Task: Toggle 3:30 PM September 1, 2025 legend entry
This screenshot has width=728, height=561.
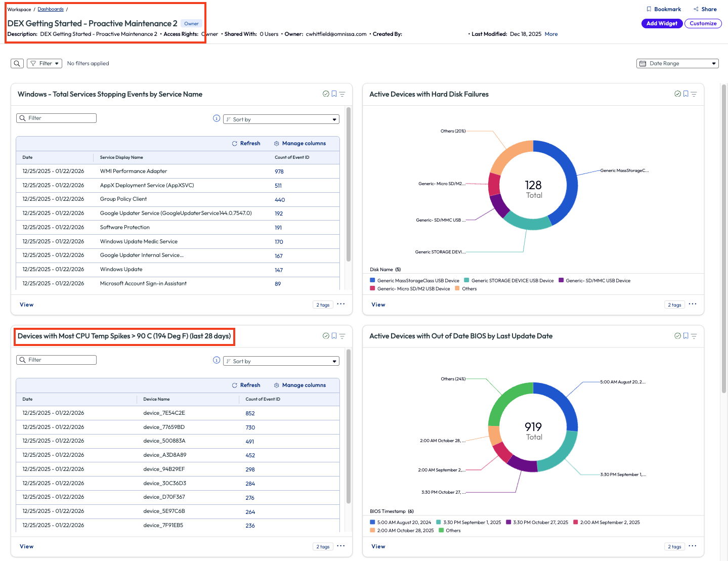Action: (472, 523)
